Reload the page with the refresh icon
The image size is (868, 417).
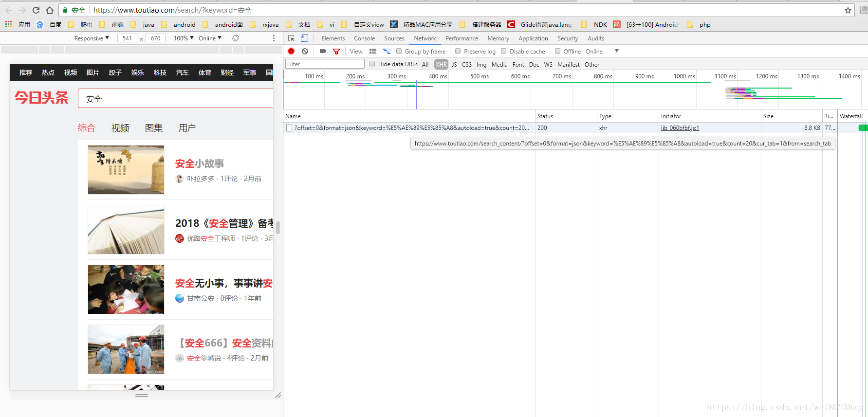(x=36, y=10)
